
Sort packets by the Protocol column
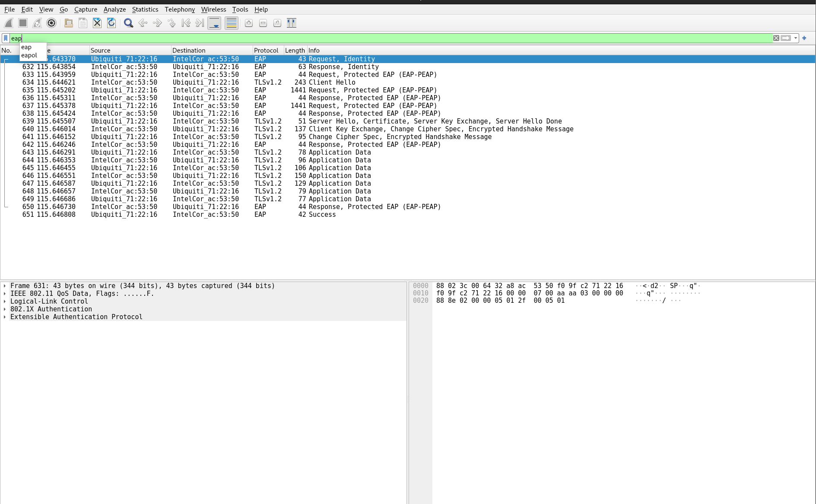[266, 51]
